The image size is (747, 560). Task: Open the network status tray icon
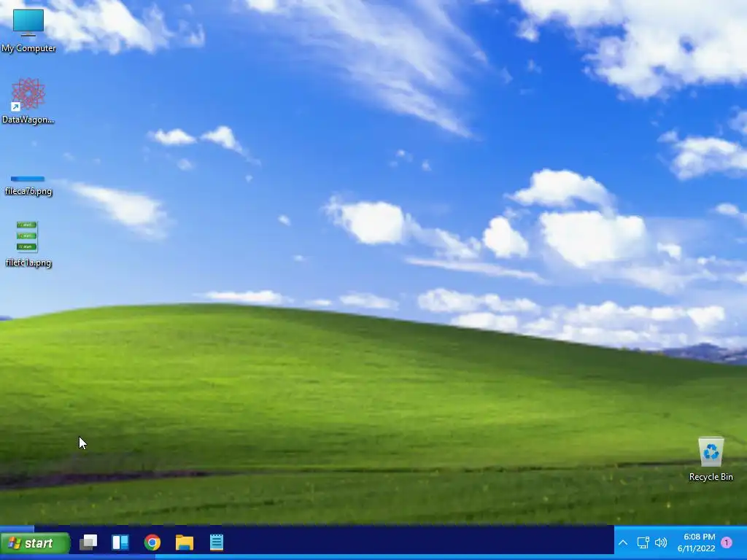point(643,542)
